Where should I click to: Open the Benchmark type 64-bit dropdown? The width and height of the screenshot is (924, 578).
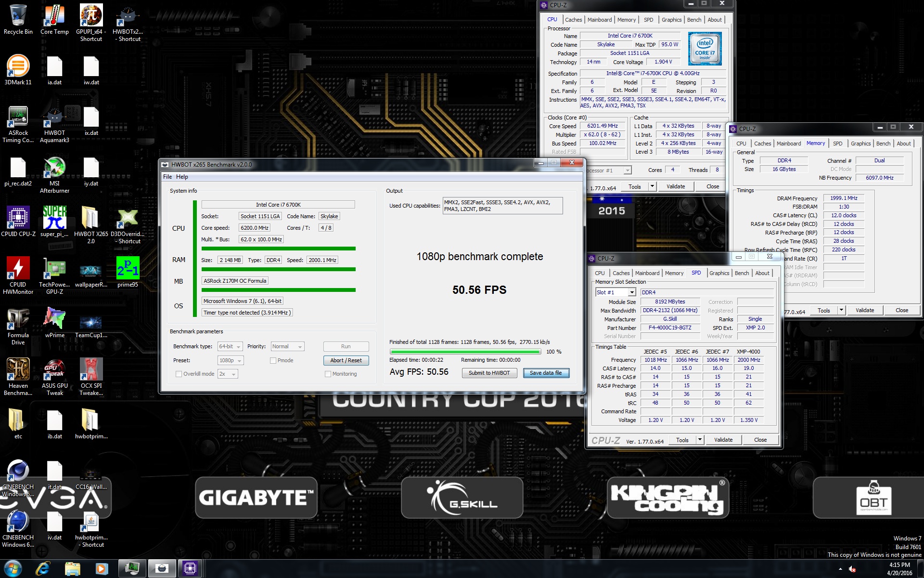point(230,346)
